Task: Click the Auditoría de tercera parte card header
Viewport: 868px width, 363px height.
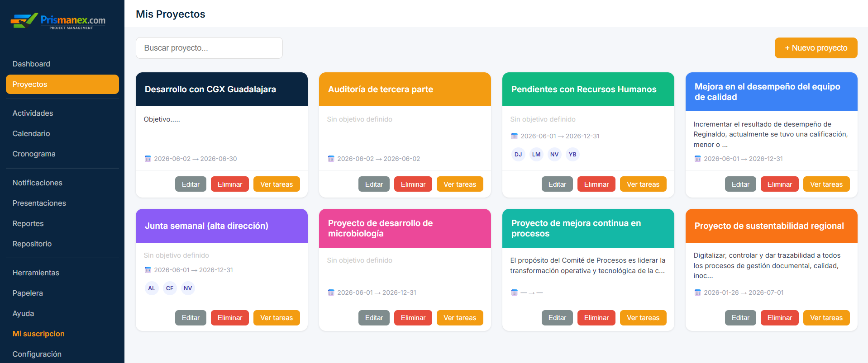Action: point(405,90)
